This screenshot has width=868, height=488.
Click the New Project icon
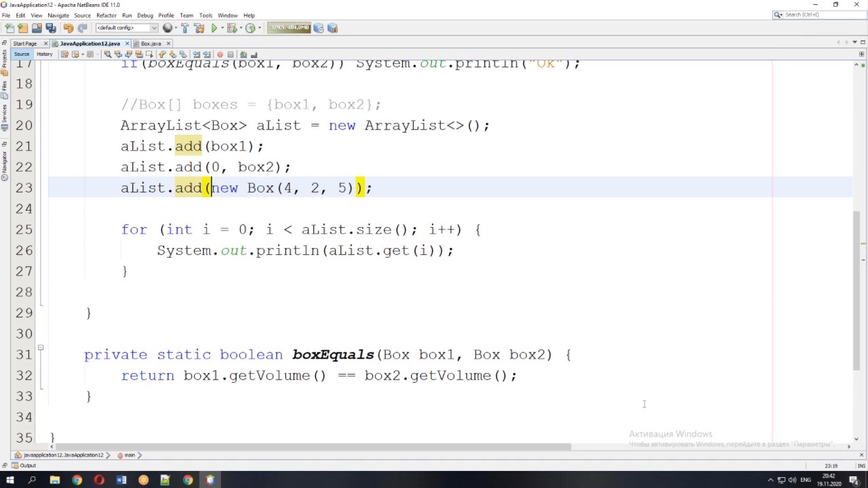(23, 28)
